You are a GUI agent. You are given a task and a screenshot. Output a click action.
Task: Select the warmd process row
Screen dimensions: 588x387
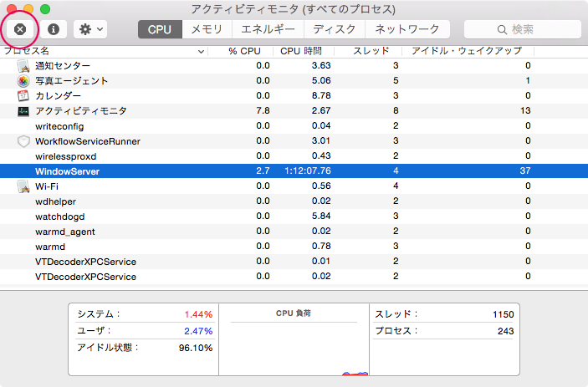pos(294,247)
